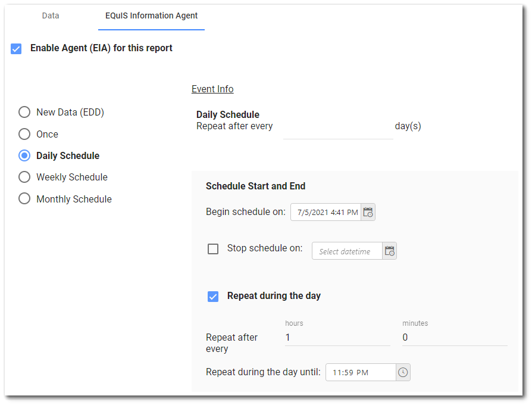Switch to the Data tab
Viewport: 532px width, 405px height.
51,15
